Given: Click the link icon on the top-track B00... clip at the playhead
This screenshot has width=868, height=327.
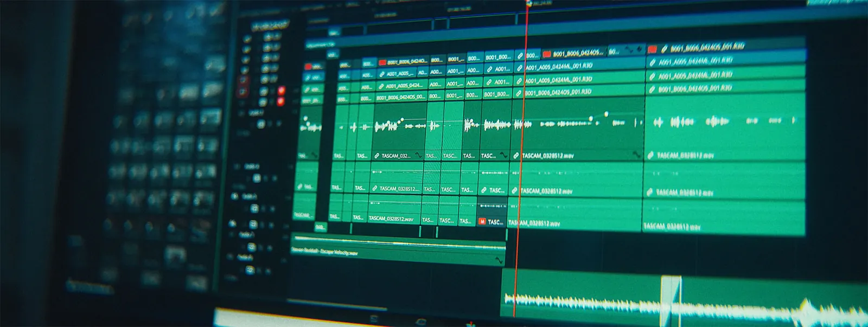Looking at the screenshot, I should click(520, 55).
